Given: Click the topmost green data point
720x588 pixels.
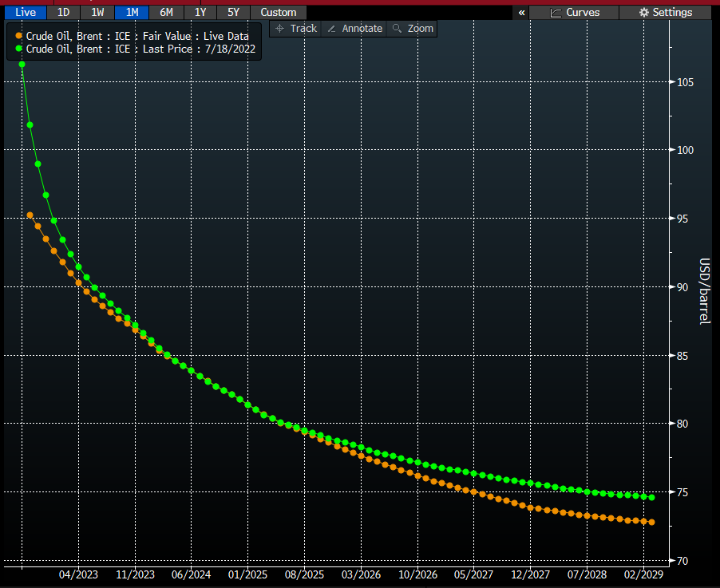Looking at the screenshot, I should tap(22, 64).
